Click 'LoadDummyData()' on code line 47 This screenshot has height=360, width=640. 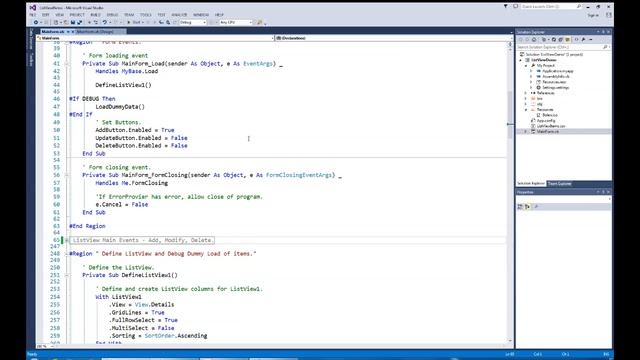tap(120, 107)
